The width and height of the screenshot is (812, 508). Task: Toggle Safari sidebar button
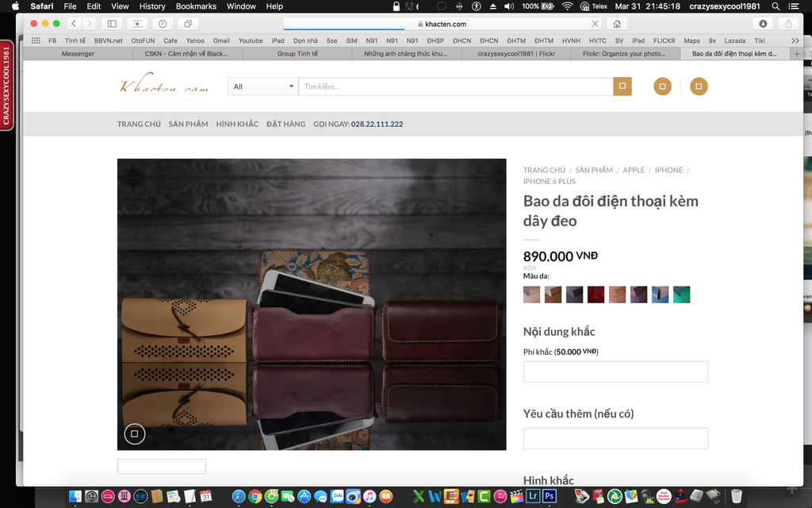(112, 23)
